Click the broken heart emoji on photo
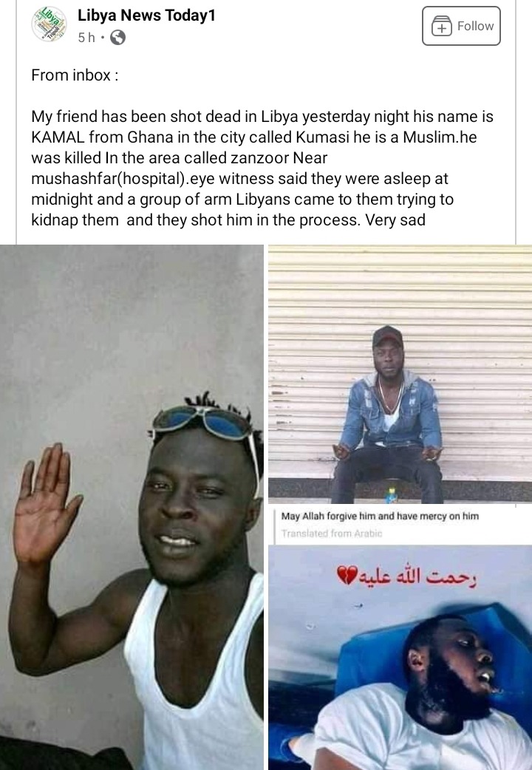 tap(347, 576)
